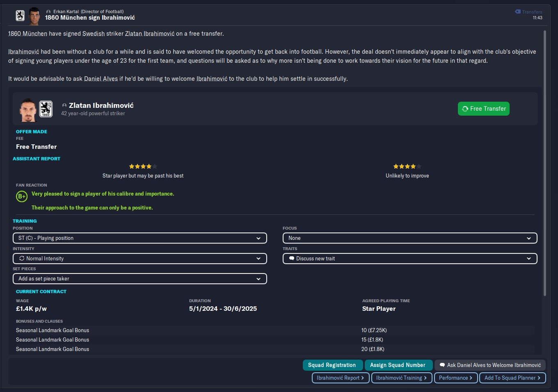The width and height of the screenshot is (558, 392).
Task: Click the green Free Transfer button
Action: point(483,109)
